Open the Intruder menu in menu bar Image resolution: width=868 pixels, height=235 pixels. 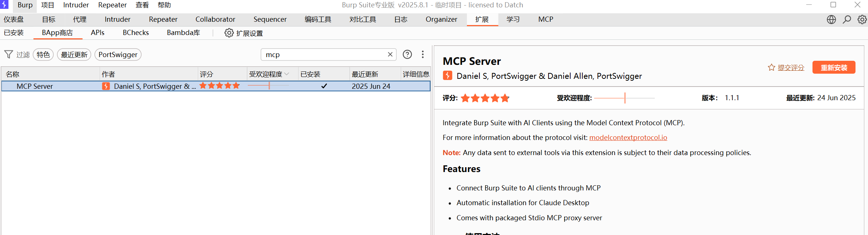tap(76, 5)
